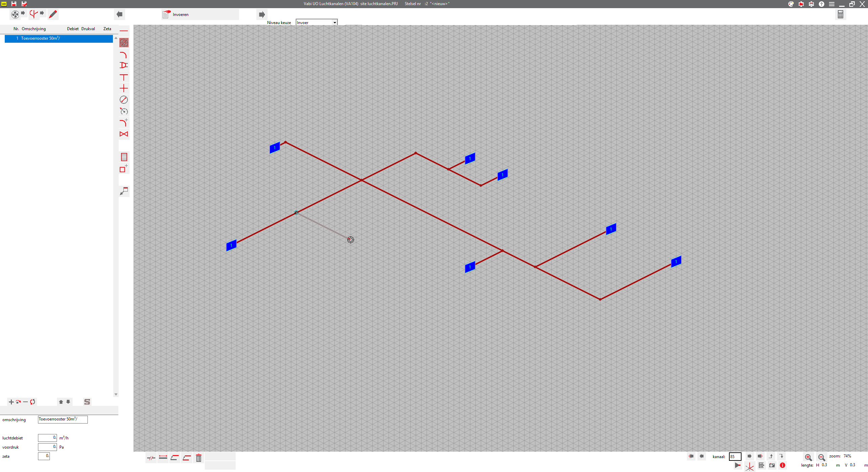
Task: Open the calculator icon
Action: [x=840, y=14]
